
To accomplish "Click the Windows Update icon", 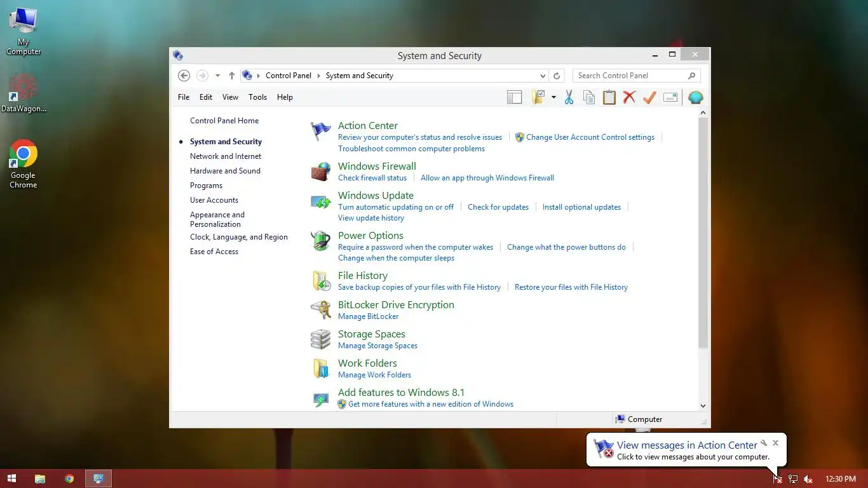I will [x=321, y=202].
